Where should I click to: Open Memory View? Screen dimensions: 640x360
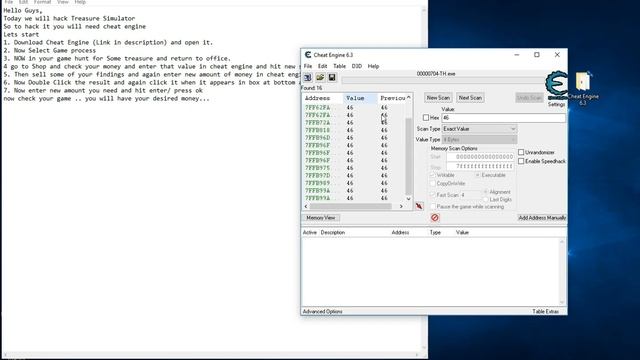tap(321, 218)
